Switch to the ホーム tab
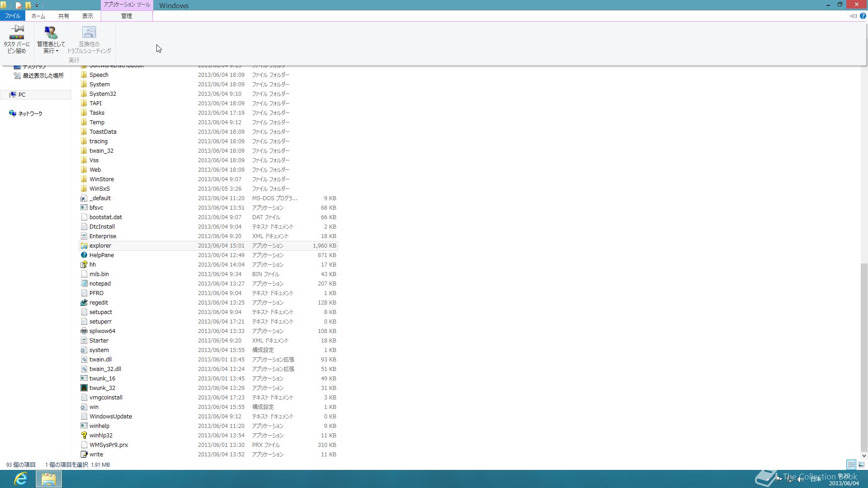 click(38, 16)
